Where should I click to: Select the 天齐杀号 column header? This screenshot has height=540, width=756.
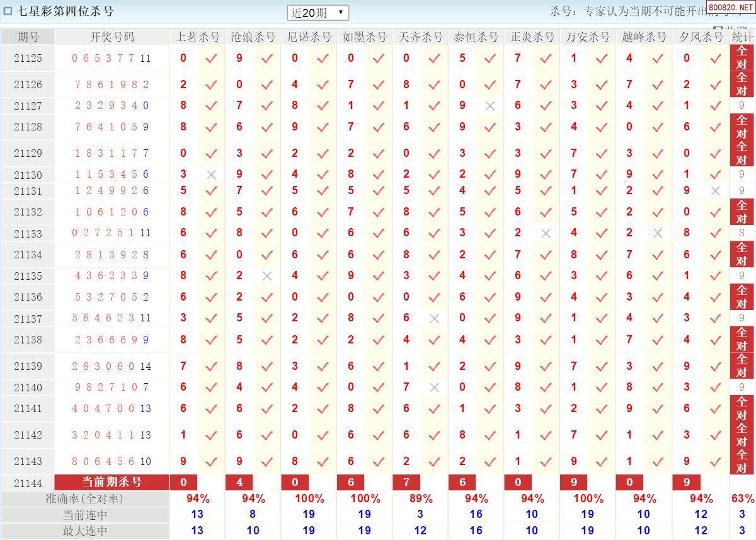tap(420, 37)
